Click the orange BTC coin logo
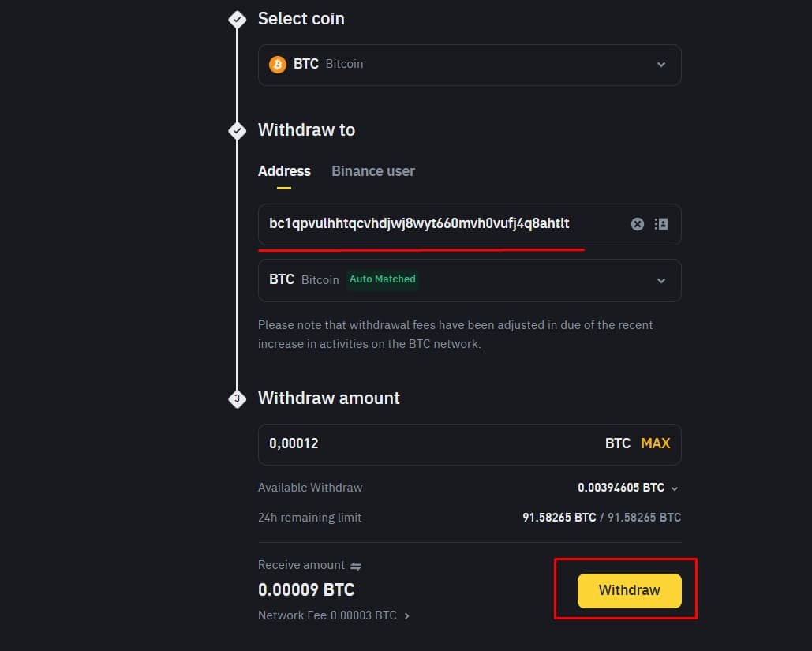The height and width of the screenshot is (651, 812). (x=277, y=64)
